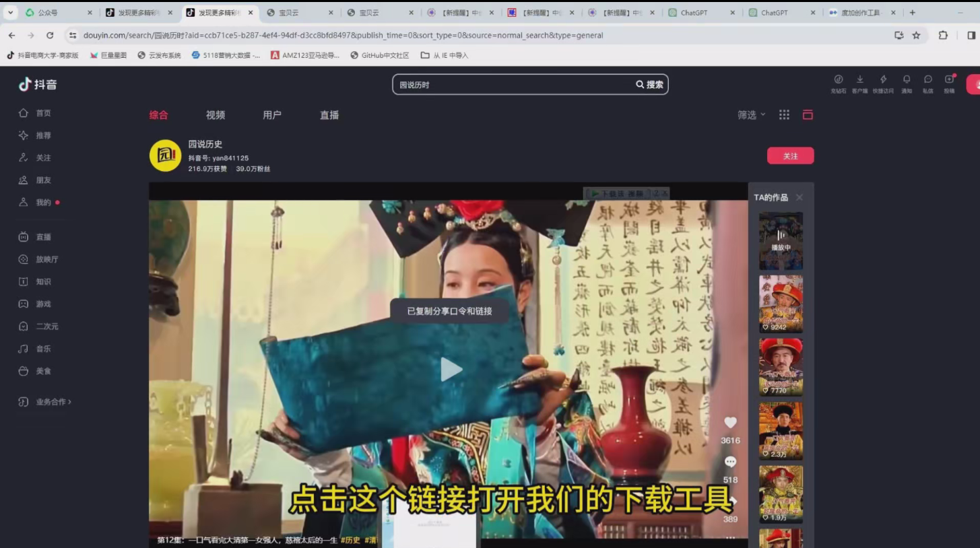980x548 pixels.
Task: Open the 巨量星图 bookmark
Action: click(x=108, y=55)
